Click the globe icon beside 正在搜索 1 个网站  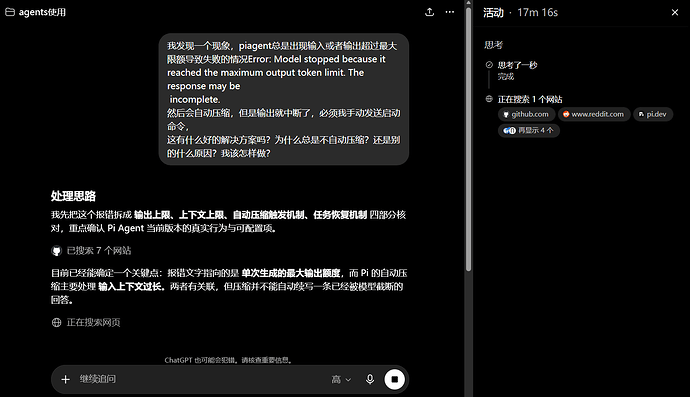[x=489, y=99]
